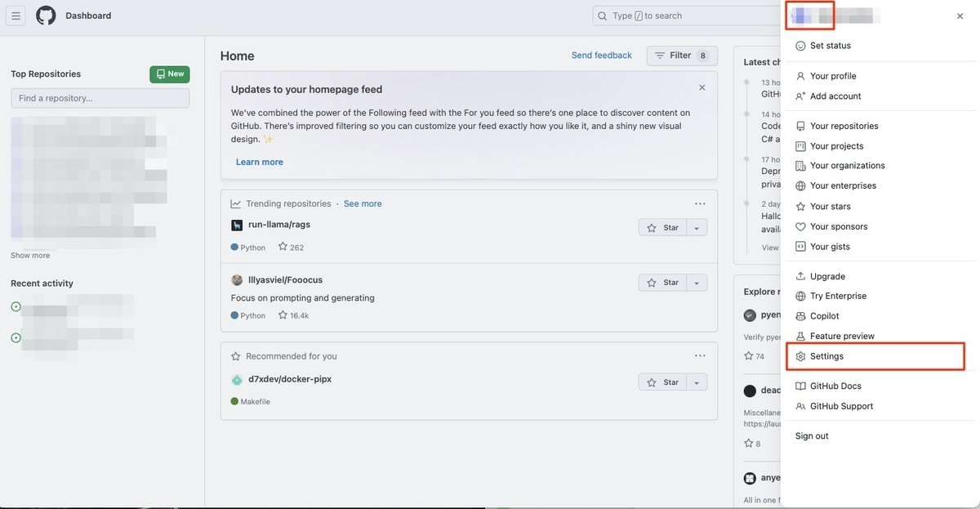Open the feed Filter button

click(x=681, y=56)
